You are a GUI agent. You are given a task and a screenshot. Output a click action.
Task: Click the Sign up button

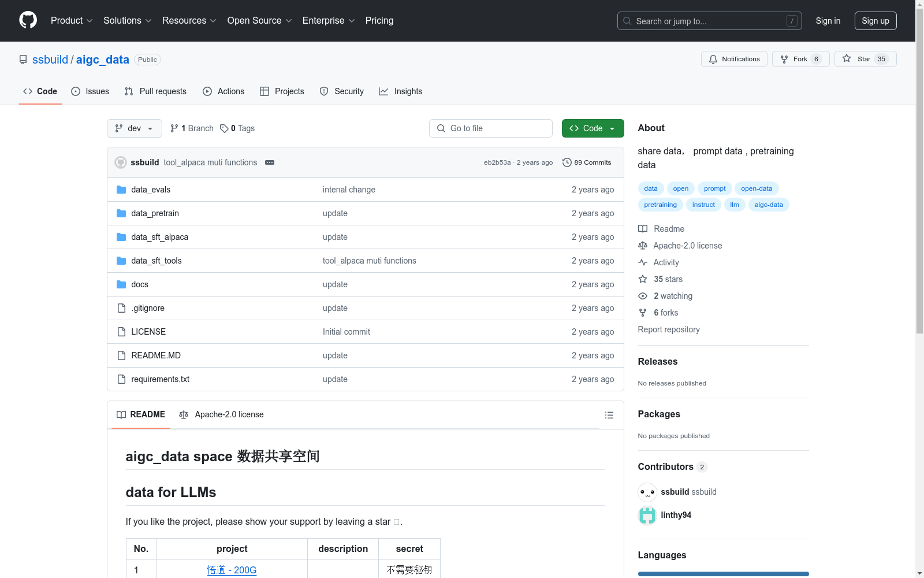tap(875, 21)
